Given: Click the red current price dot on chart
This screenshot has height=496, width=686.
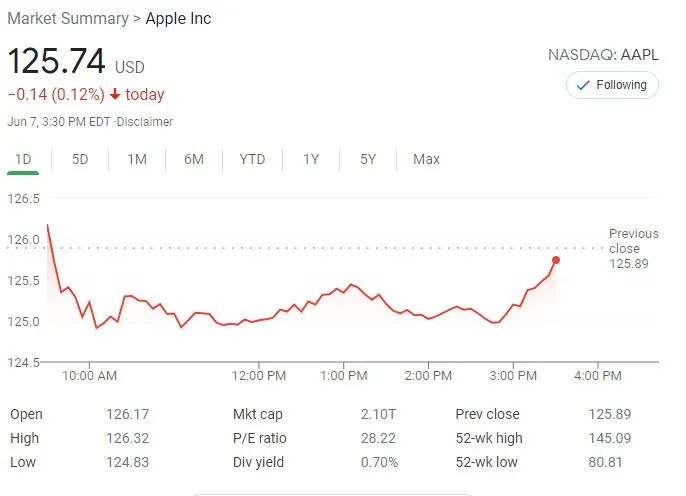Looking at the screenshot, I should (x=556, y=260).
